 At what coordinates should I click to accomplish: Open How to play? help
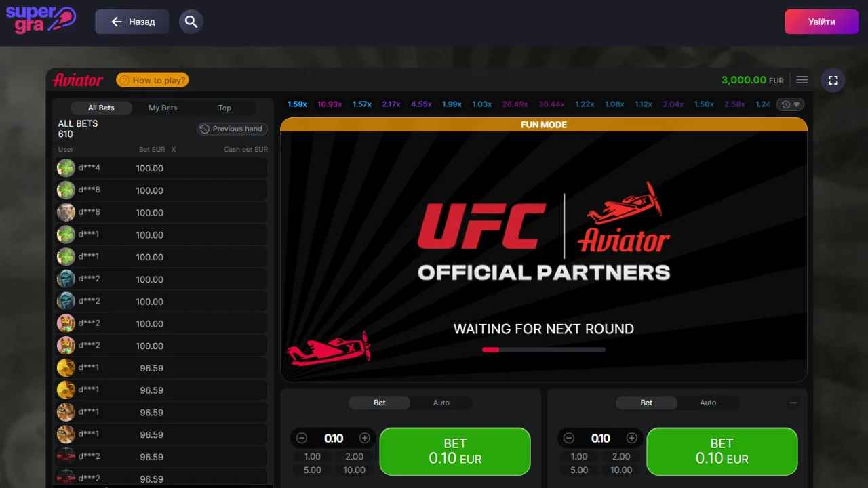153,80
